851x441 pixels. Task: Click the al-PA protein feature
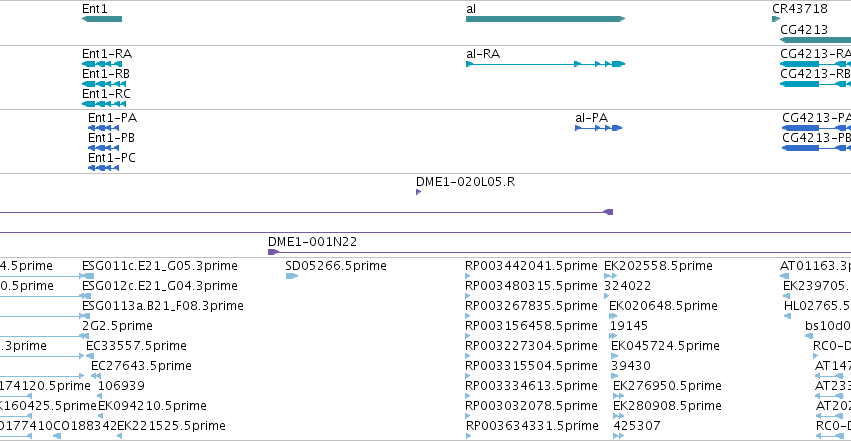[x=598, y=128]
